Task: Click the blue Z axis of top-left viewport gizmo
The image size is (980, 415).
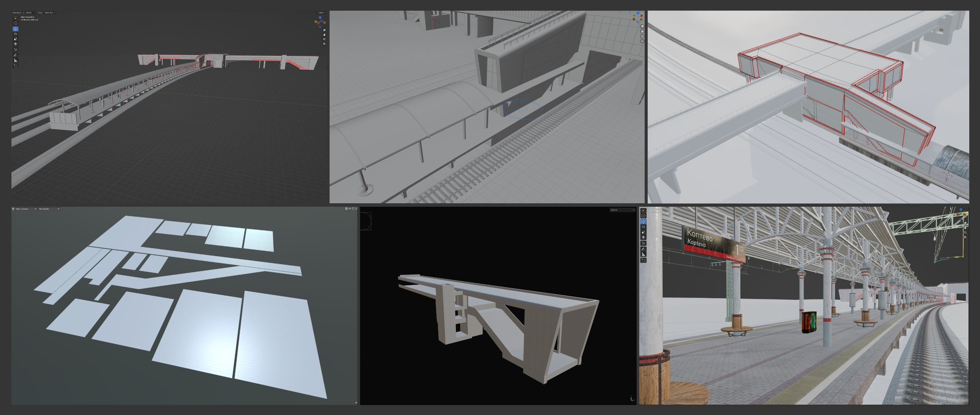Action: [x=320, y=17]
